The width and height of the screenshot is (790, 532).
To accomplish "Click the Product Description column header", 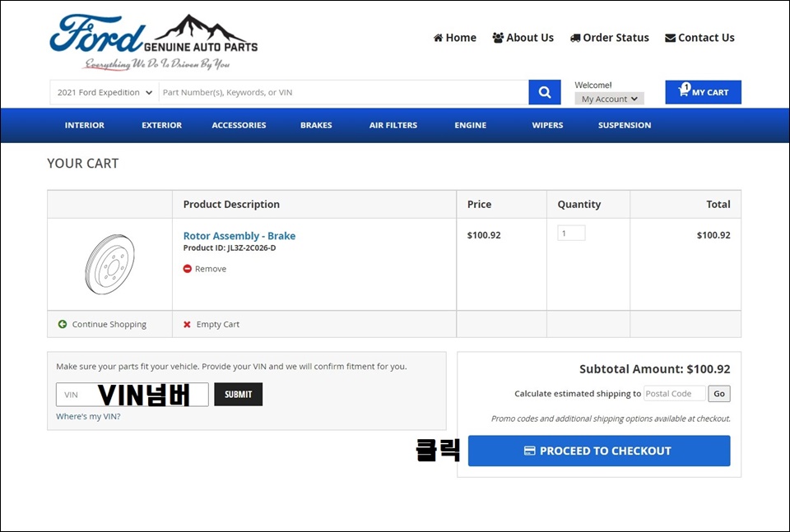I will pyautogui.click(x=231, y=205).
